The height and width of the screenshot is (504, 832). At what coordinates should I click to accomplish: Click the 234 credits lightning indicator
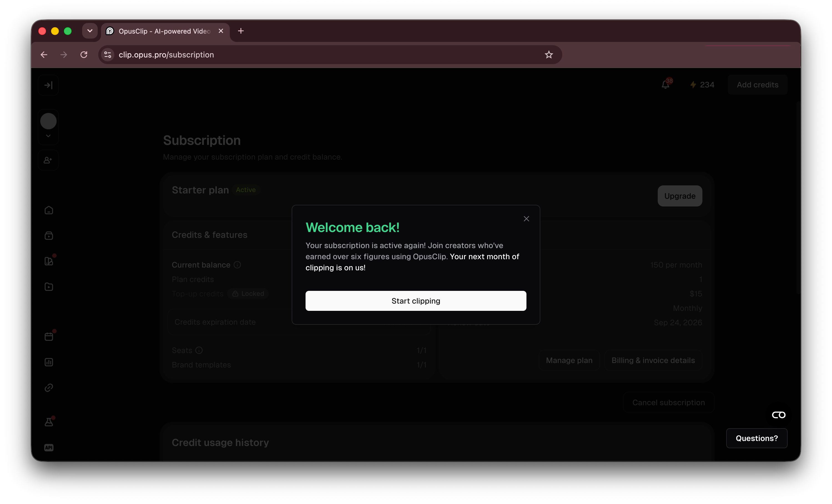702,85
